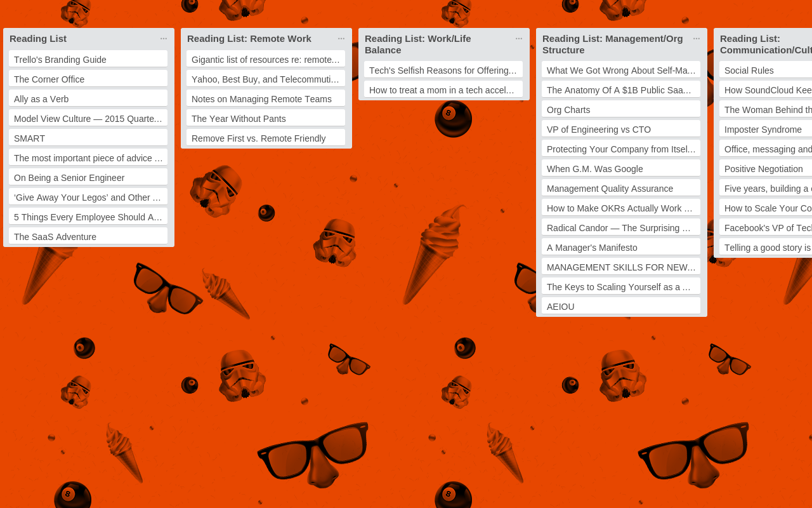The height and width of the screenshot is (508, 812).
Task: Open The Anatomy Of A $1B Public SaaS card
Action: pos(621,90)
